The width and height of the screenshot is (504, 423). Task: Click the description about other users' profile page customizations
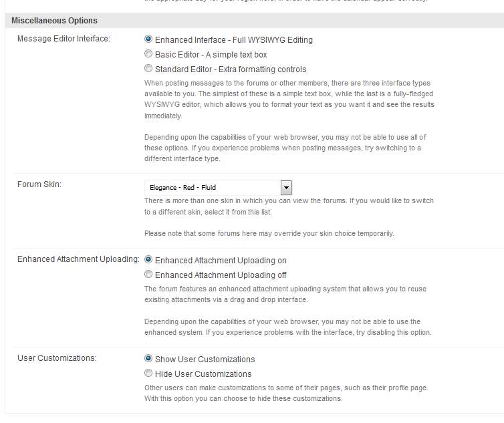pyautogui.click(x=286, y=393)
